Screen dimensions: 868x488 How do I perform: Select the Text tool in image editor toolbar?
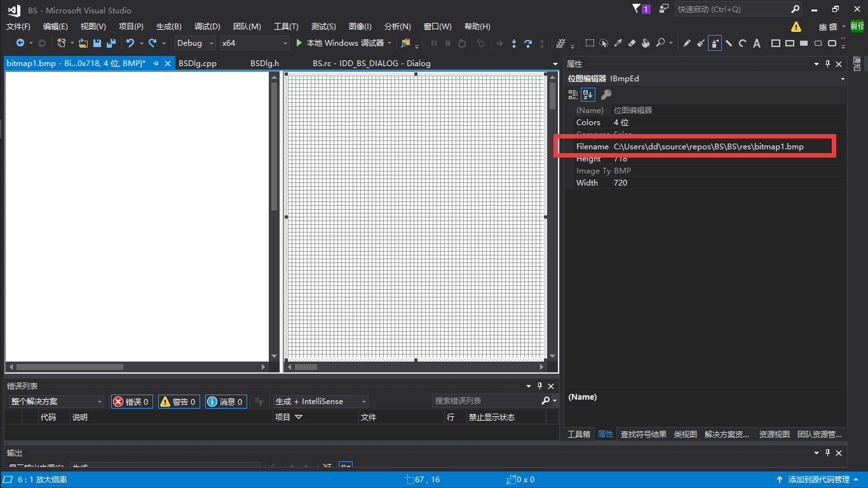pos(756,43)
